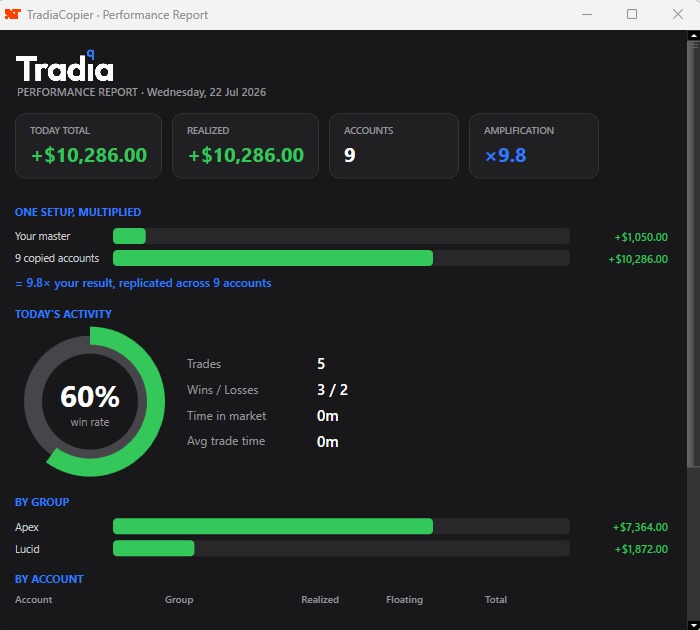Viewport: 700px width, 630px height.
Task: Click the Avg trade time value '0m'
Action: (328, 442)
